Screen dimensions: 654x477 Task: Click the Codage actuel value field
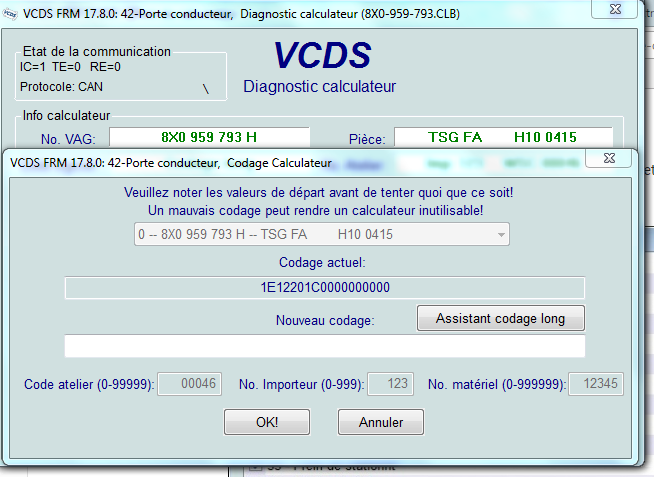coord(325,287)
